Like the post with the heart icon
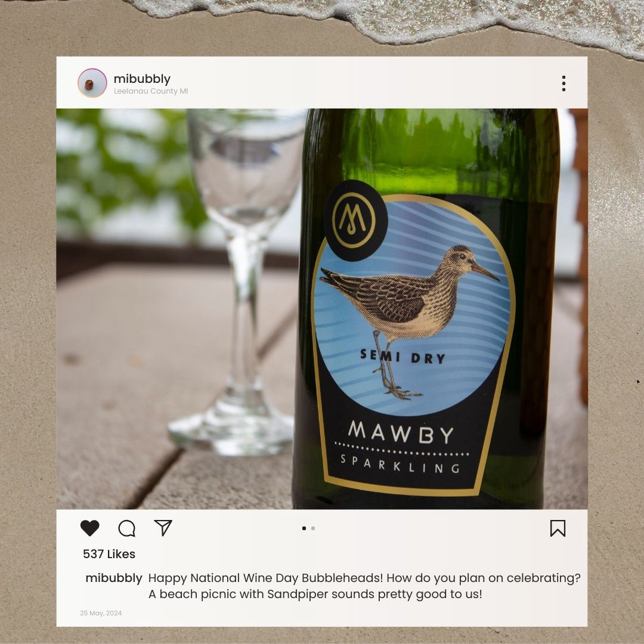The height and width of the screenshot is (644, 644). click(x=89, y=528)
